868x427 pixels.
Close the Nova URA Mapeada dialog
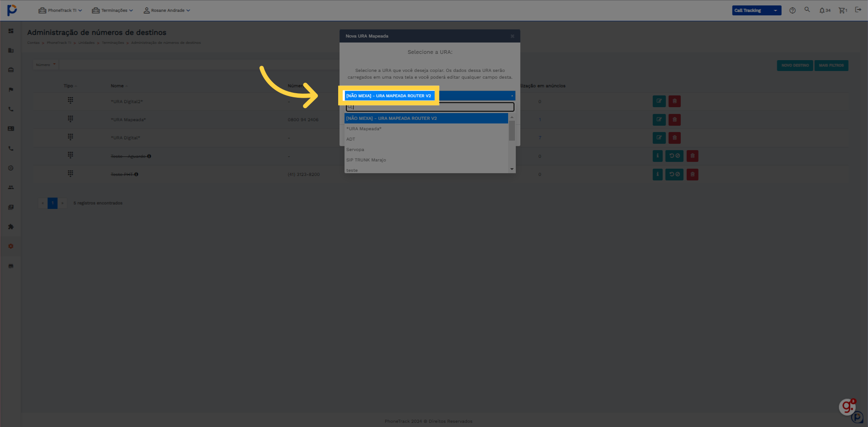coord(512,36)
